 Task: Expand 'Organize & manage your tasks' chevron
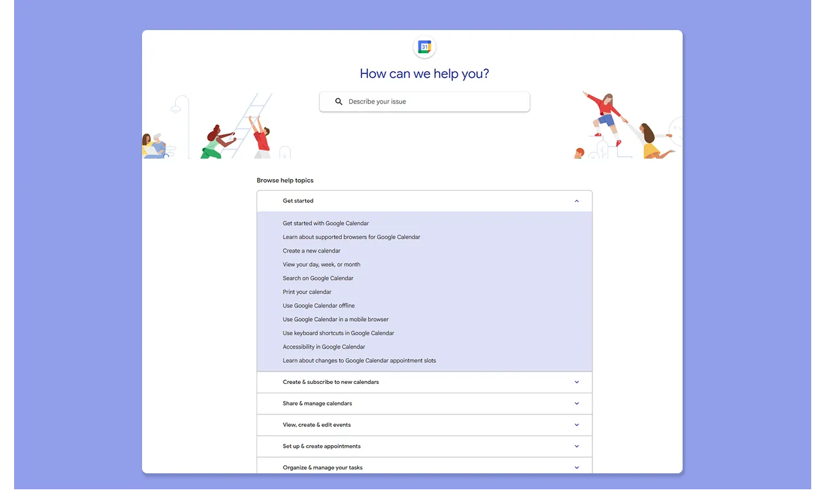click(x=576, y=468)
